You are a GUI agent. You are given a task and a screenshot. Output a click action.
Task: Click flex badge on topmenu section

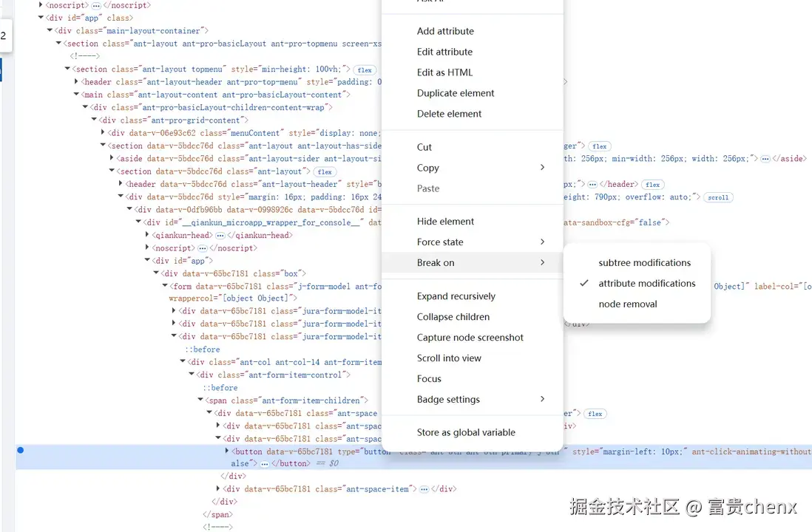(x=365, y=70)
